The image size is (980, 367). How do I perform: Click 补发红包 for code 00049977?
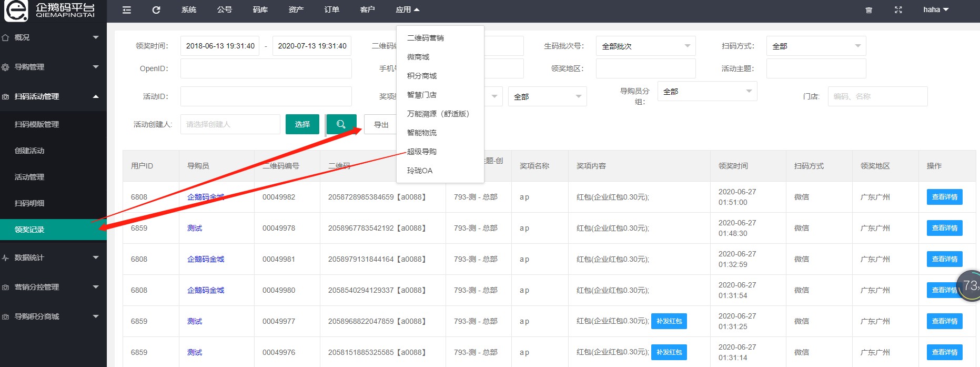pos(669,321)
